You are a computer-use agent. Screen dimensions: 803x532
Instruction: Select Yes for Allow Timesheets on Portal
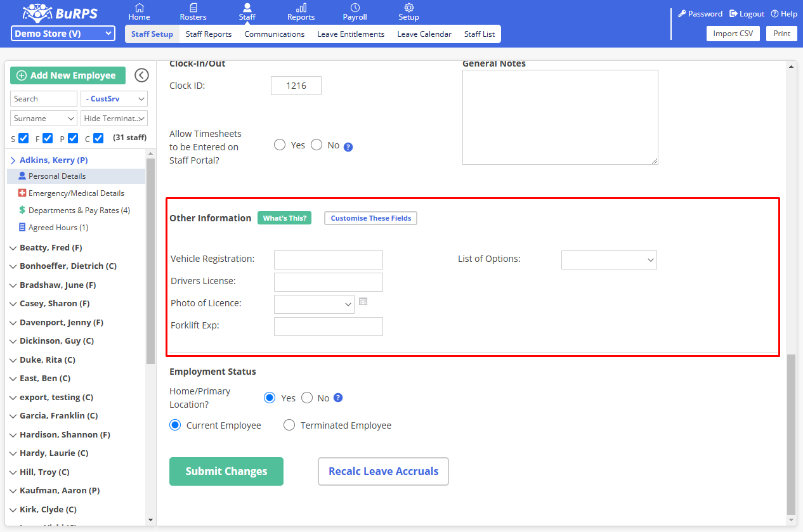(x=280, y=145)
